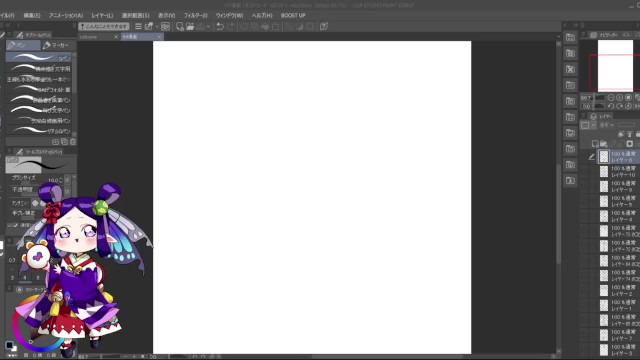Open the フィルター (Filter) menu

click(196, 16)
